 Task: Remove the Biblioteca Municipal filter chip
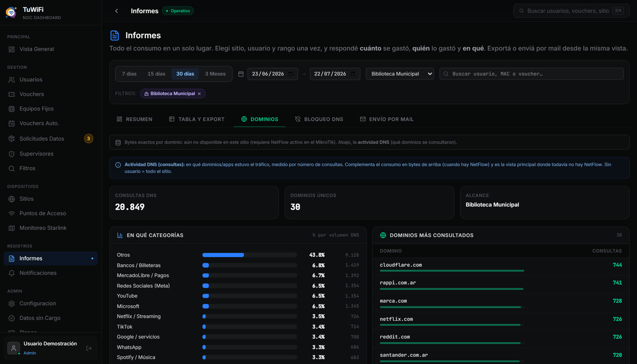pos(199,94)
